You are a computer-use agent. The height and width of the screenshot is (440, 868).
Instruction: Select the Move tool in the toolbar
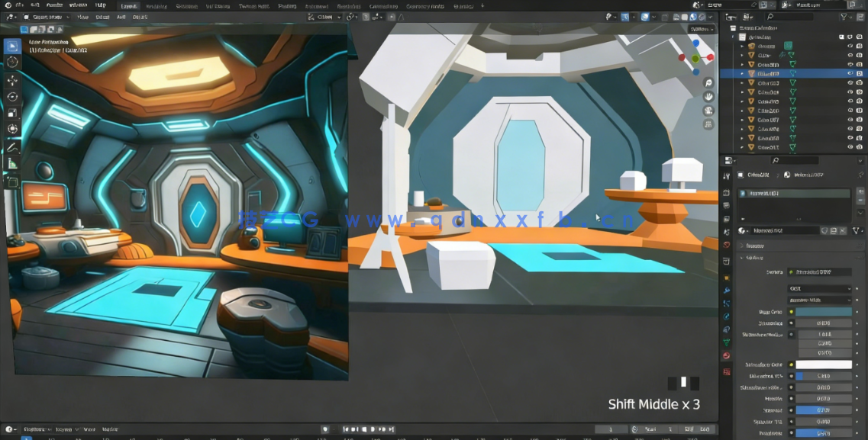12,80
